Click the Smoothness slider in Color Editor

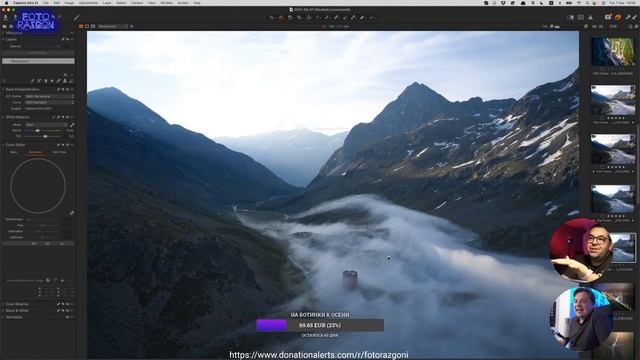[x=43, y=220]
